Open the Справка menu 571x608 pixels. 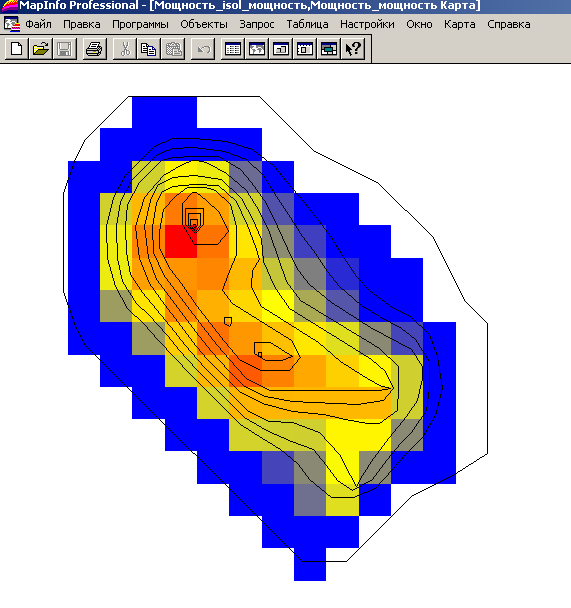click(509, 24)
